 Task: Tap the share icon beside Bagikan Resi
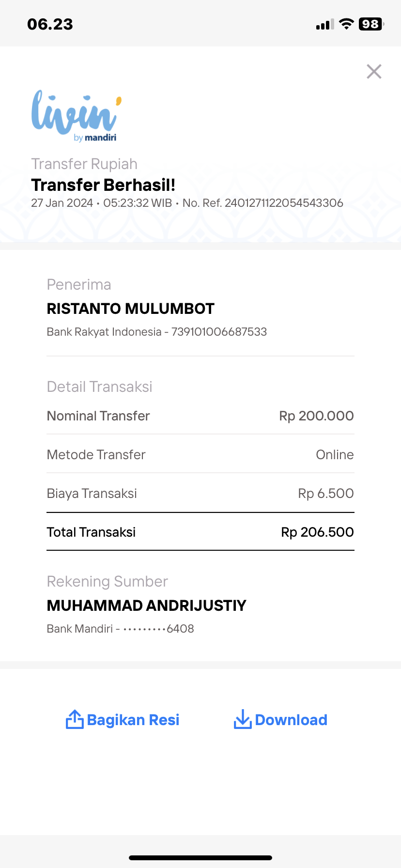pyautogui.click(x=75, y=719)
